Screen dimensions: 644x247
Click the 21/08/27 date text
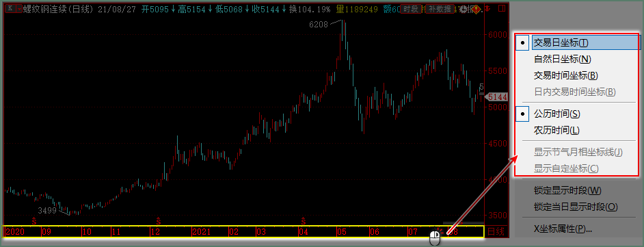[118, 9]
